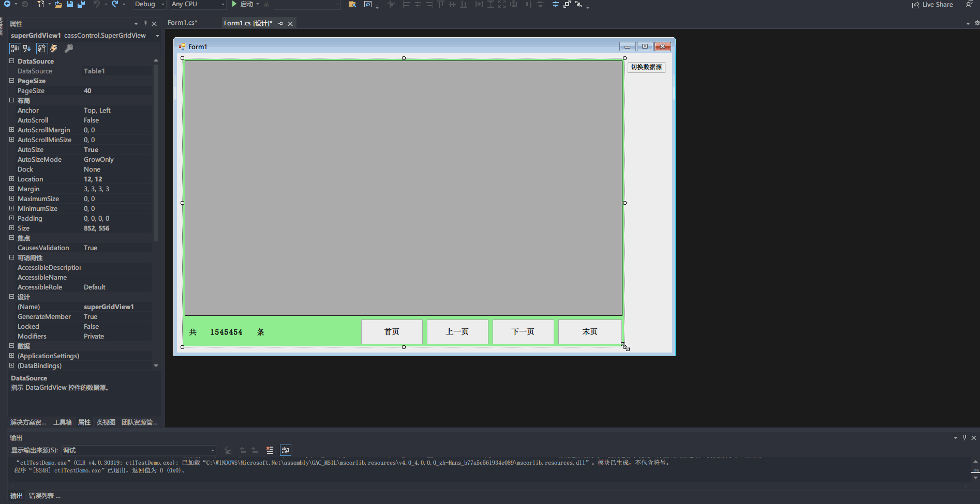Click the PageSize value field 40

tap(117, 90)
